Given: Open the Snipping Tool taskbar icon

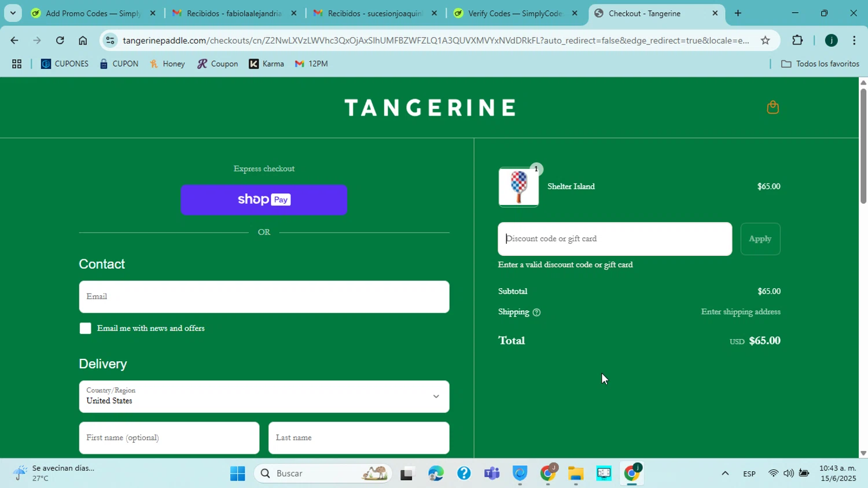Looking at the screenshot, I should pyautogui.click(x=604, y=474).
